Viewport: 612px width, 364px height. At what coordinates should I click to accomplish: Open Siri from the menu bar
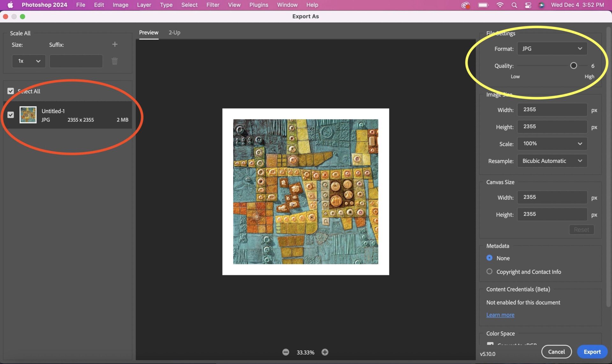541,5
